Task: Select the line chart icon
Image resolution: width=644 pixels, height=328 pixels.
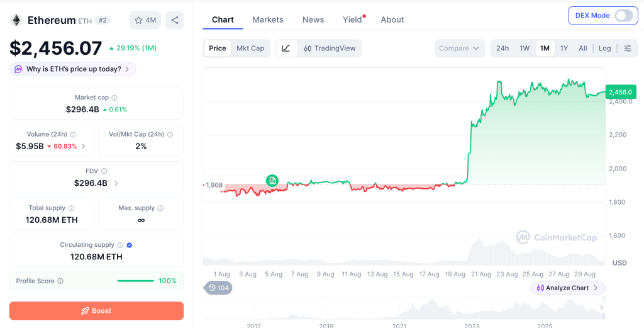Action: 286,48
